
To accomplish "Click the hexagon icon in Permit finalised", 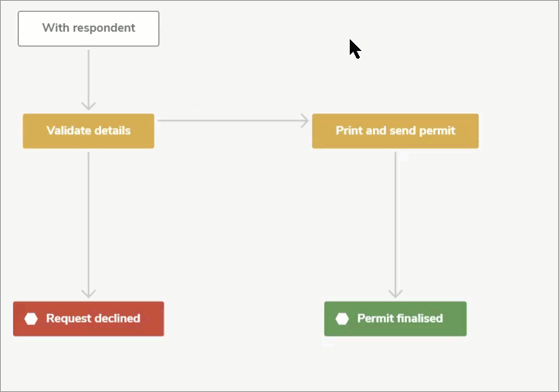I will (342, 319).
